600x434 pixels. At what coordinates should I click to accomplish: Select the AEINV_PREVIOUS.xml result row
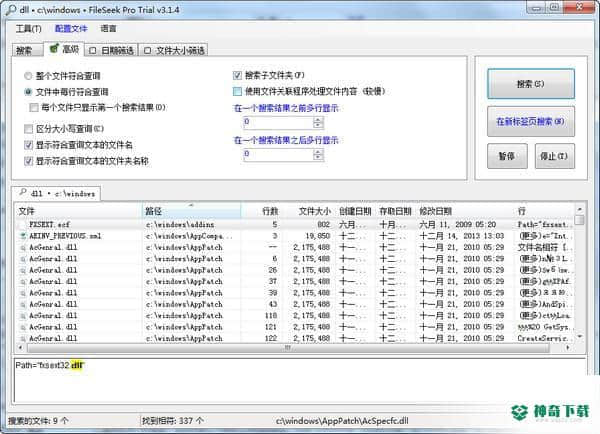(x=295, y=236)
